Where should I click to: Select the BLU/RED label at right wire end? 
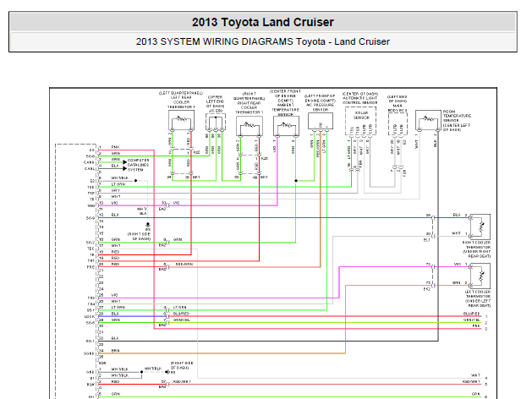pos(472,314)
